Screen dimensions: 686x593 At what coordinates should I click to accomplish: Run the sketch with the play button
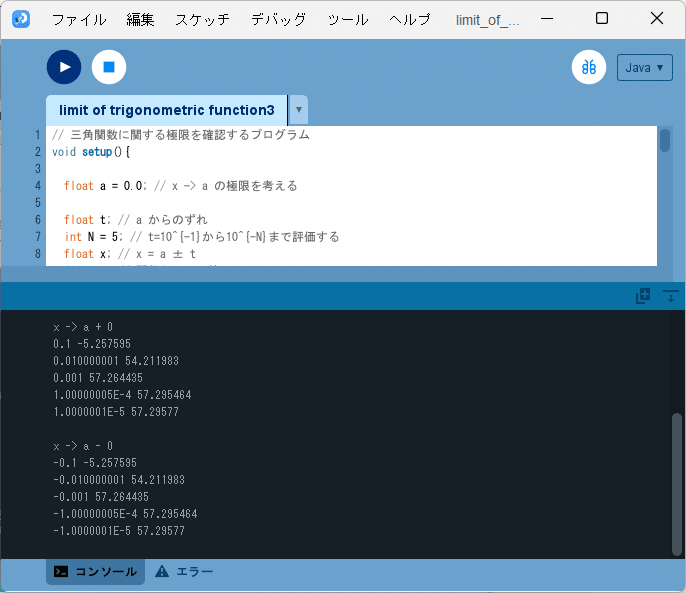[x=64, y=67]
